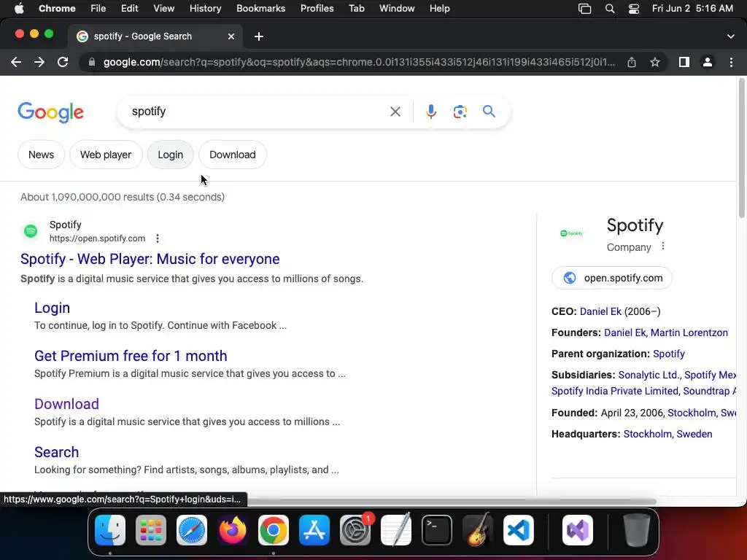Go to Google homepage via logo
This screenshot has width=747, height=560.
(50, 112)
